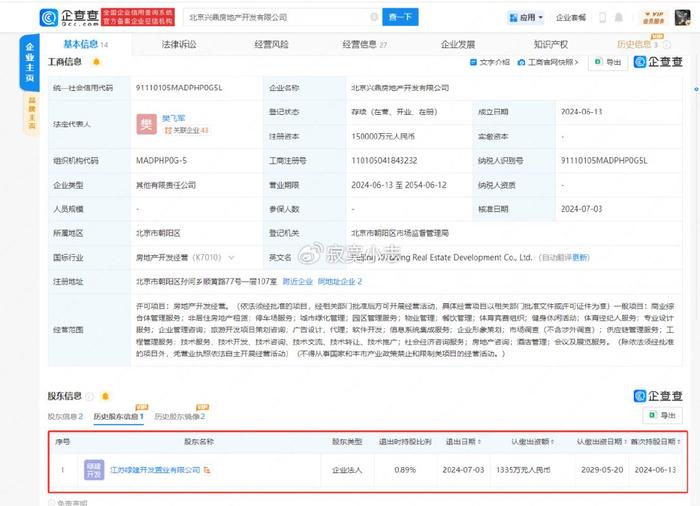Viewport: 700px width, 506px height.
Task: Click the 2029-05-20 contribution date cell
Action: pos(602,470)
